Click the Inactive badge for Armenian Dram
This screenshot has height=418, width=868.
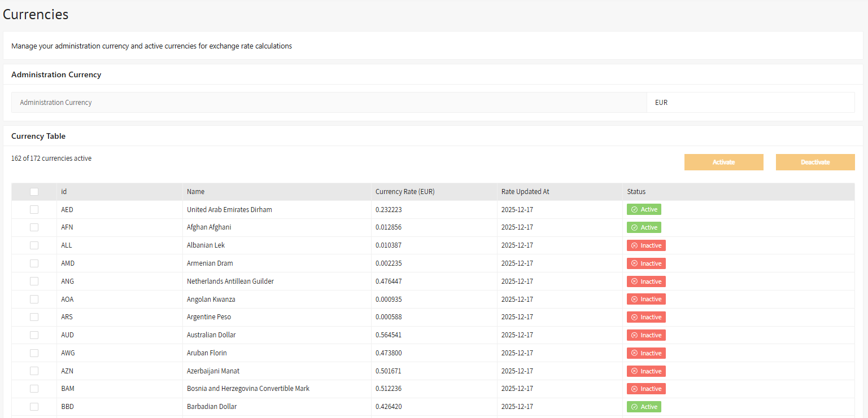(646, 263)
